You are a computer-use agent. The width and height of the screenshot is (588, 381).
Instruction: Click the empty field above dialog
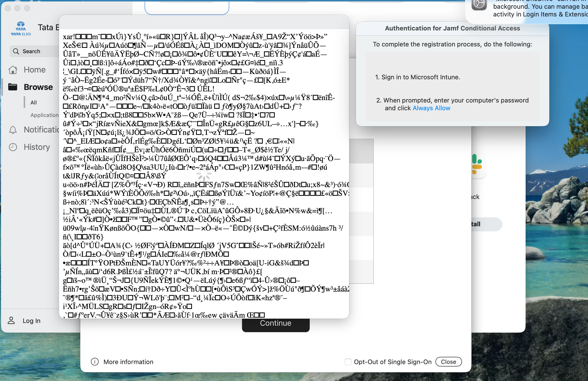pos(186,7)
